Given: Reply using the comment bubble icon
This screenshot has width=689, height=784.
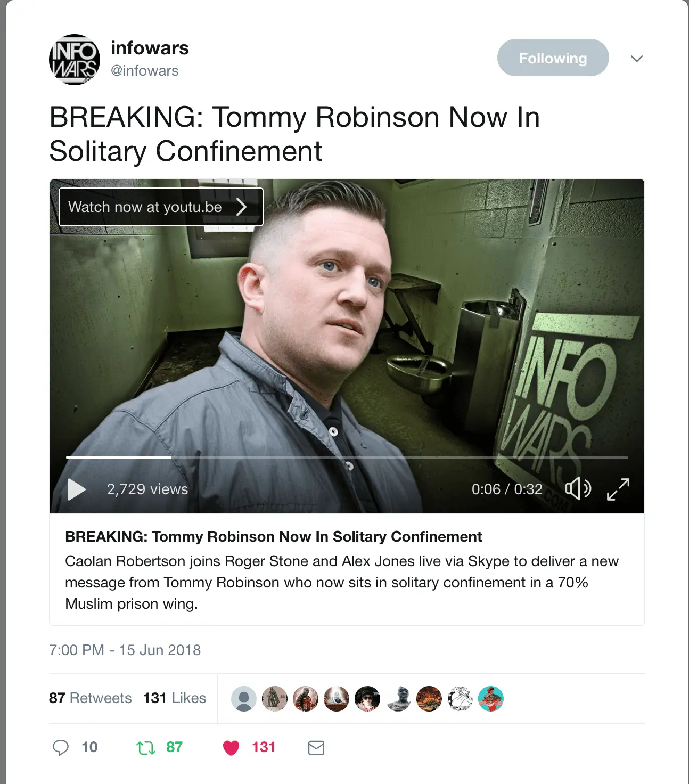Looking at the screenshot, I should pos(61,748).
